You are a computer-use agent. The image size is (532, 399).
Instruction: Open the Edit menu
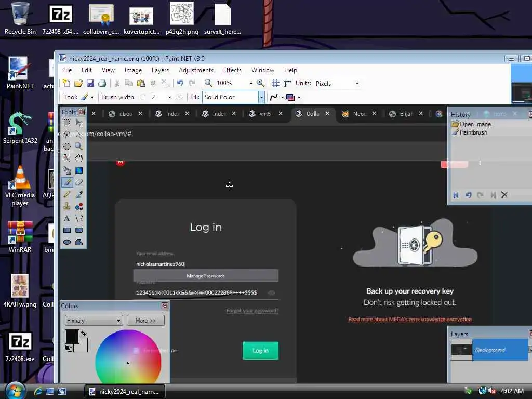pyautogui.click(x=87, y=70)
